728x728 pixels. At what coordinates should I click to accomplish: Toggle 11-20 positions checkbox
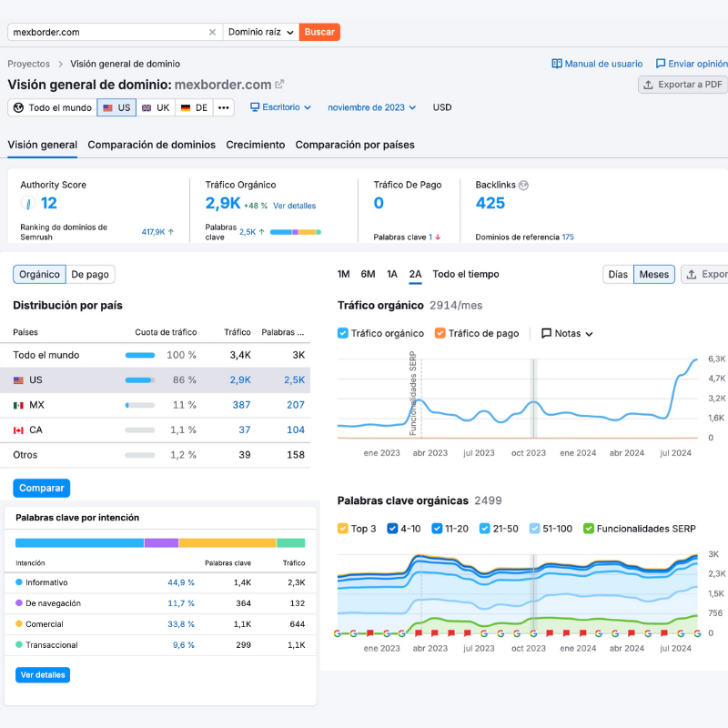pos(437,529)
